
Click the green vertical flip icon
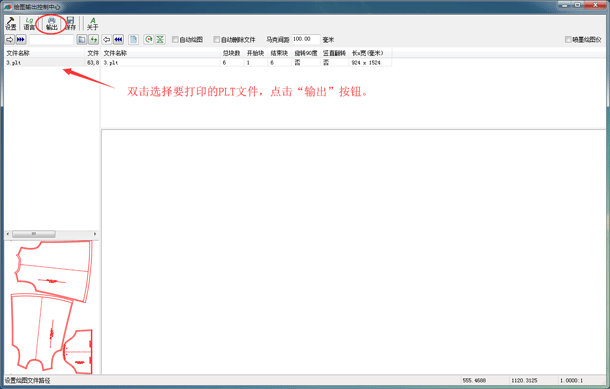tap(160, 39)
